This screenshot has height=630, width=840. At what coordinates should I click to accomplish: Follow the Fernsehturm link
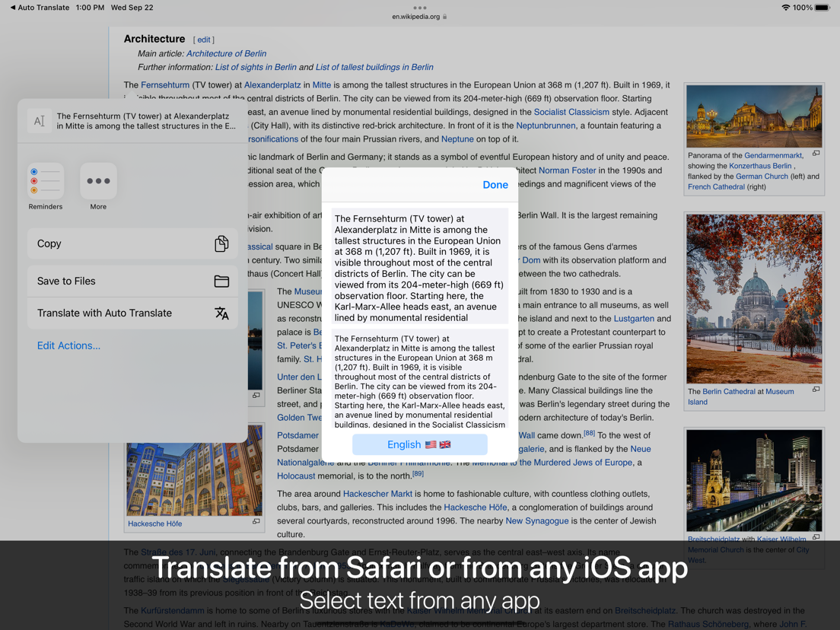click(x=165, y=84)
